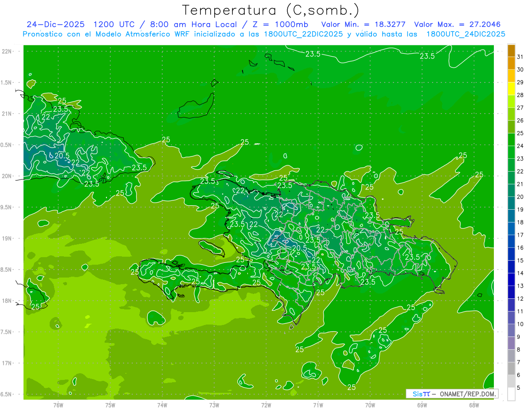
Task: Click the title 'Temperatura (C,somb.)'
Action: pos(271,10)
